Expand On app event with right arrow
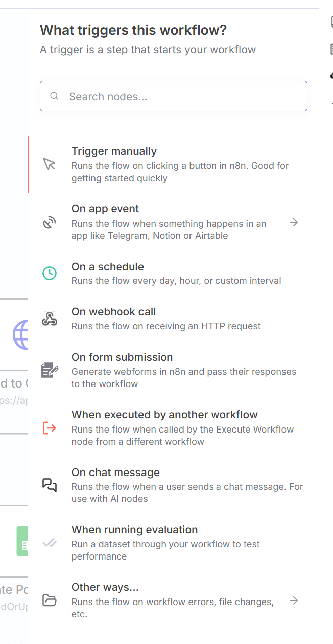333x644 pixels. point(294,222)
